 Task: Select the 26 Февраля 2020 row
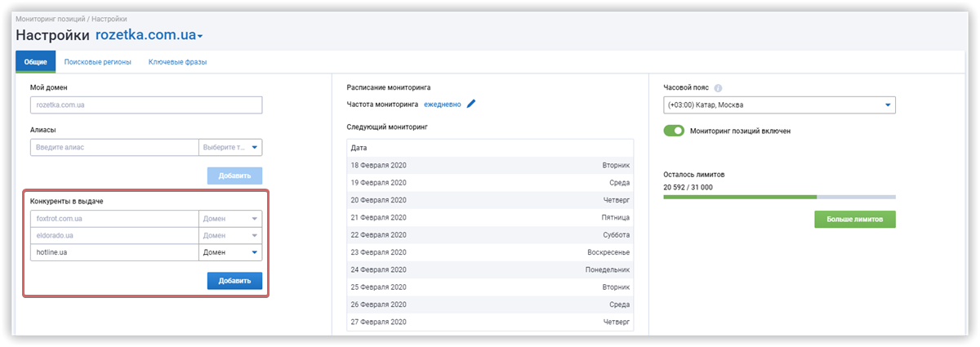click(490, 305)
